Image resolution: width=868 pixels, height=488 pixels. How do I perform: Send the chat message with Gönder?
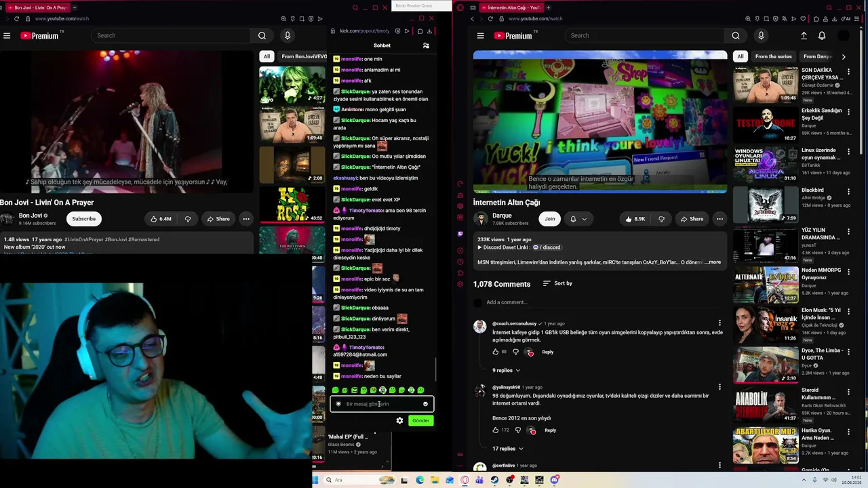pyautogui.click(x=420, y=420)
